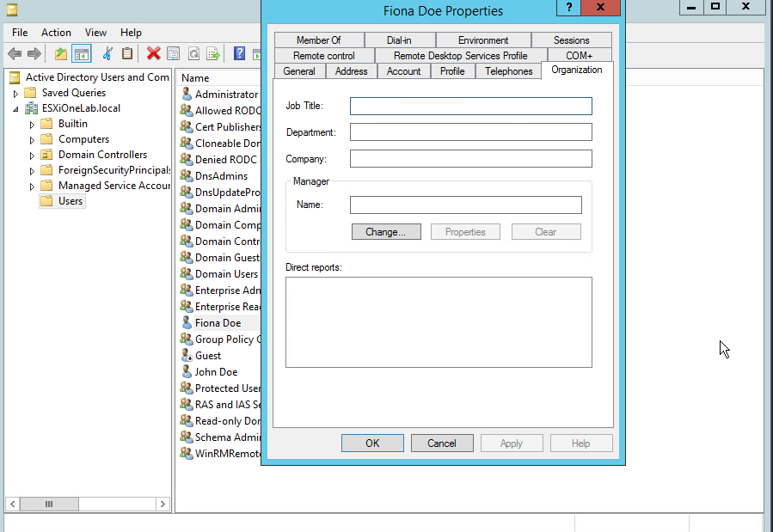Viewport: 773px width, 532px height.
Task: Click inside the Job Title field
Action: (470, 106)
